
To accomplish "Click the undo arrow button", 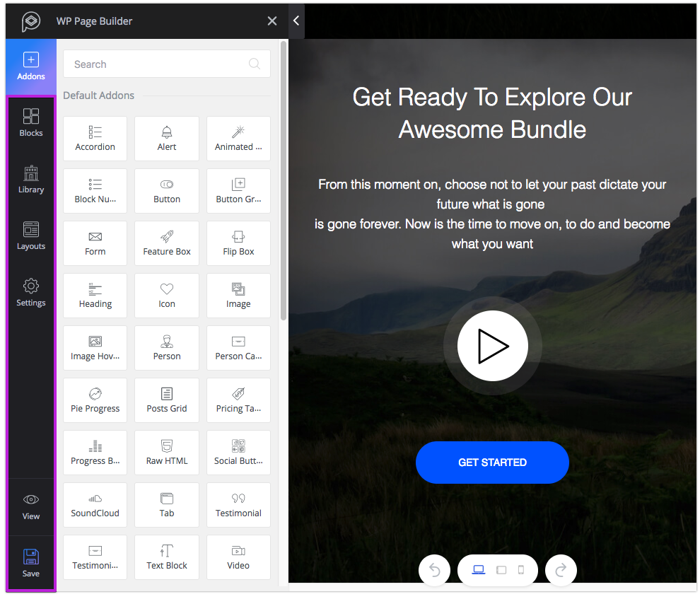I will pos(434,570).
